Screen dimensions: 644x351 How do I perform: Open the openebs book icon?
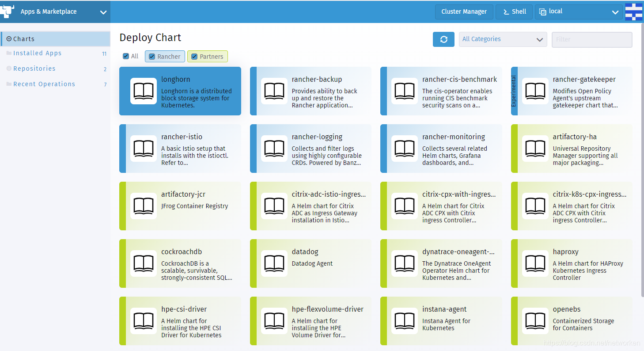click(535, 321)
